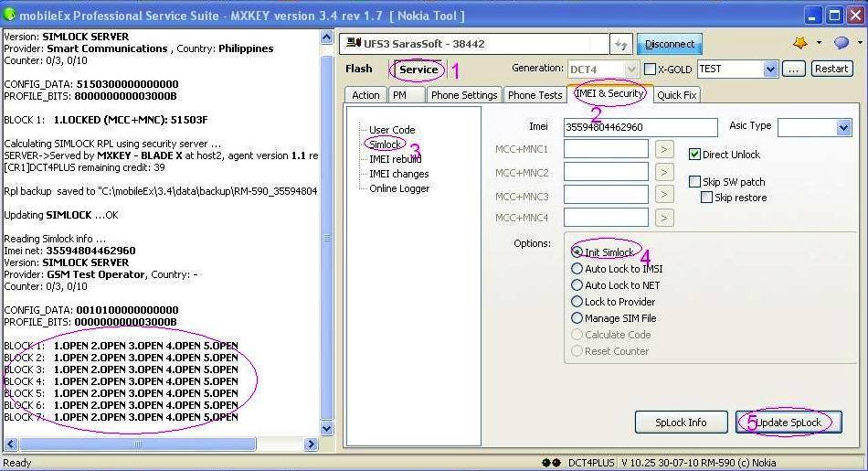Screen dimensions: 868x471
Task: Click the log scroll up arrow
Action: (x=326, y=37)
